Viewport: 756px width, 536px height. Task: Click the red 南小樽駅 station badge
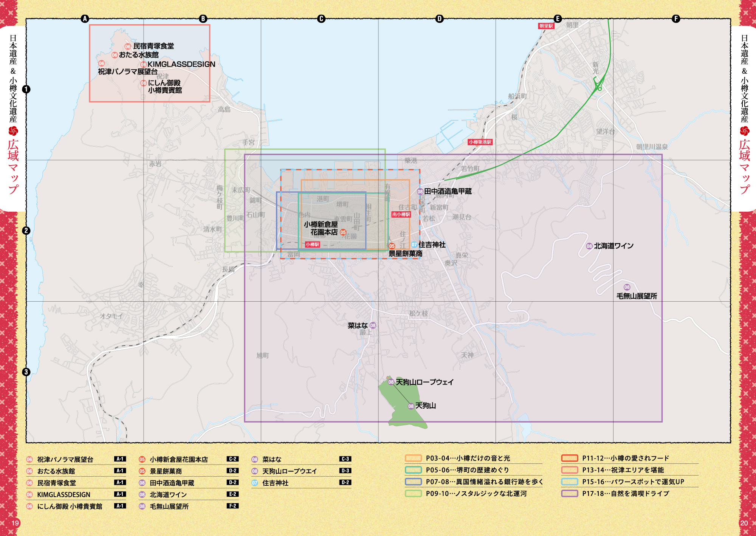tap(401, 214)
